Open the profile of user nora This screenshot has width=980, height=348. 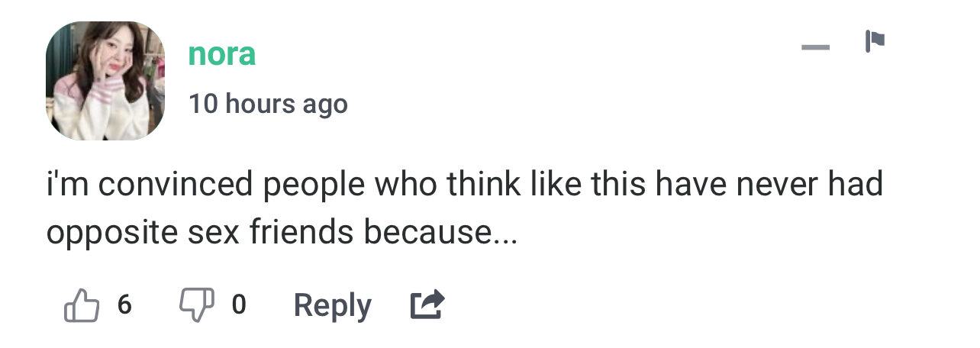coord(221,54)
